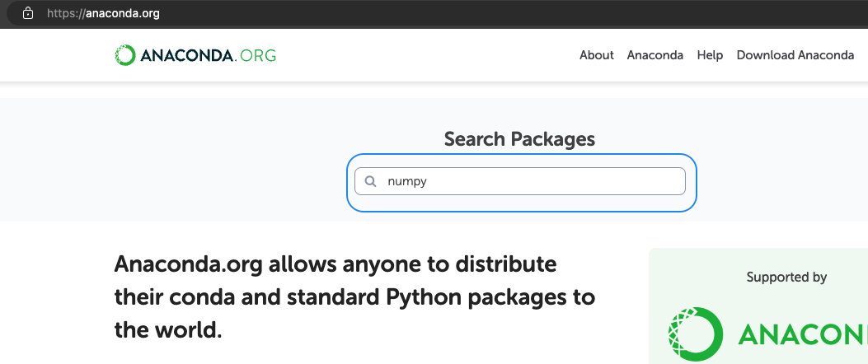Click the green .ORG text in header logo
868x364 pixels.
tap(256, 56)
